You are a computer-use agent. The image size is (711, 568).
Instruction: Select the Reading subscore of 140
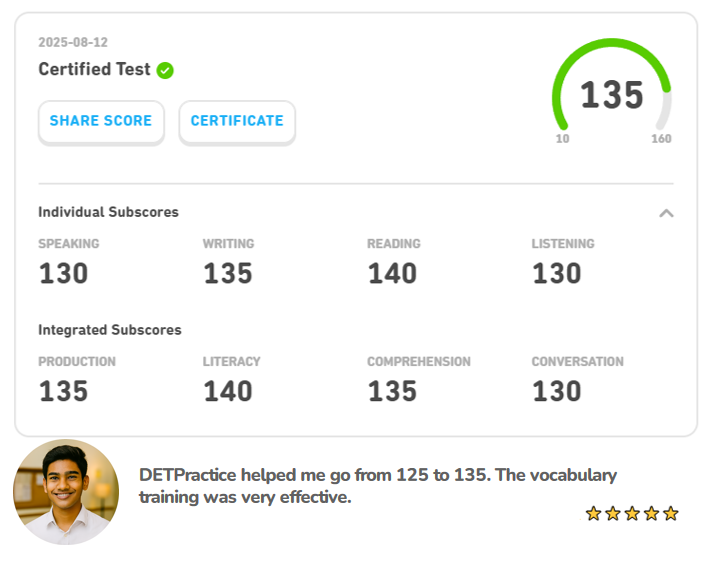(392, 273)
